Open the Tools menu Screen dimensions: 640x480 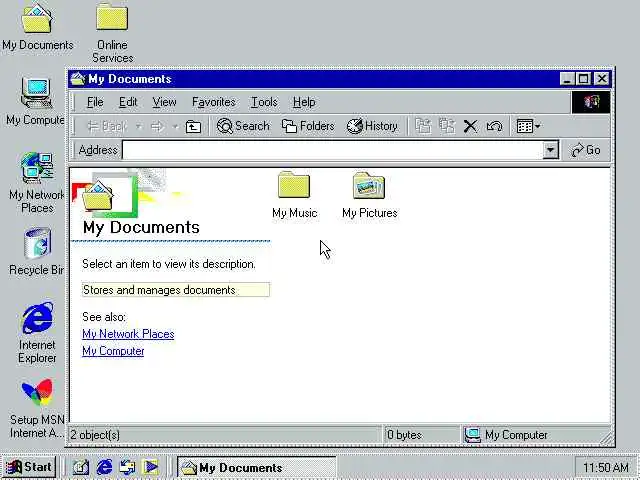coord(264,102)
